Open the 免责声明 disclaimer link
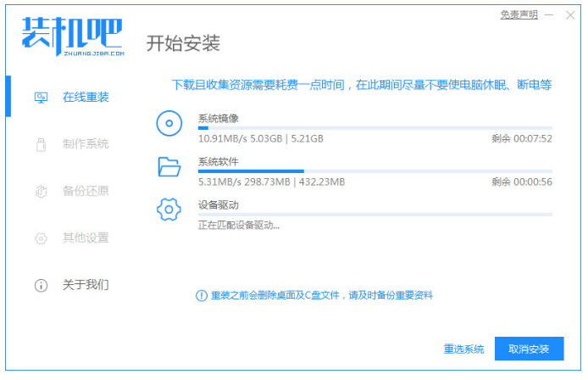This screenshot has width=588, height=380. pos(518,14)
